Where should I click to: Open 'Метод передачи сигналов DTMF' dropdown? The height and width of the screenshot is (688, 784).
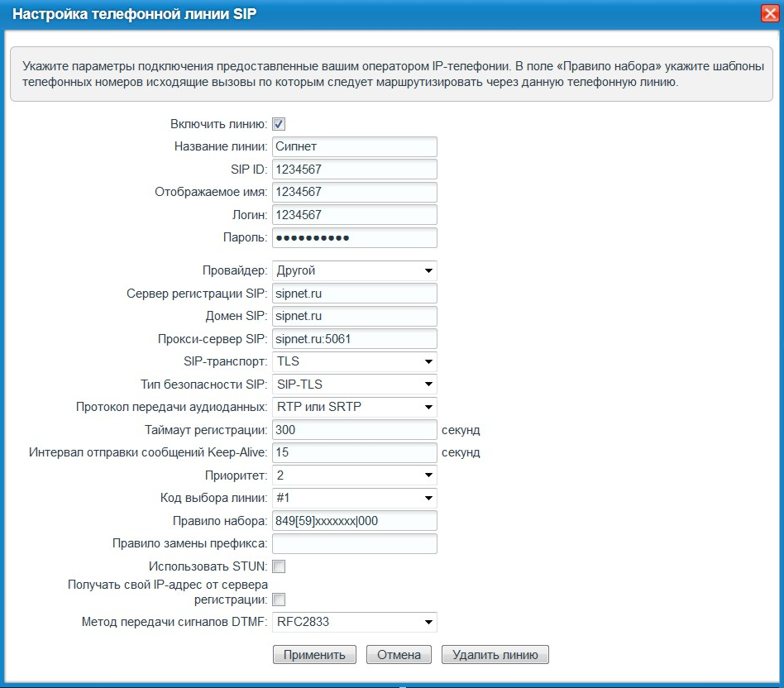353,622
